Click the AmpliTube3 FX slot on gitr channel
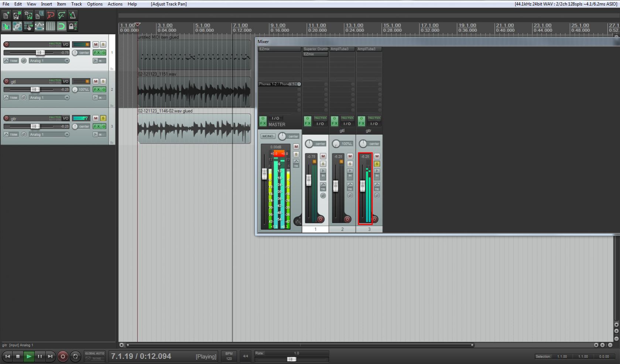The image size is (620, 364). point(369,49)
